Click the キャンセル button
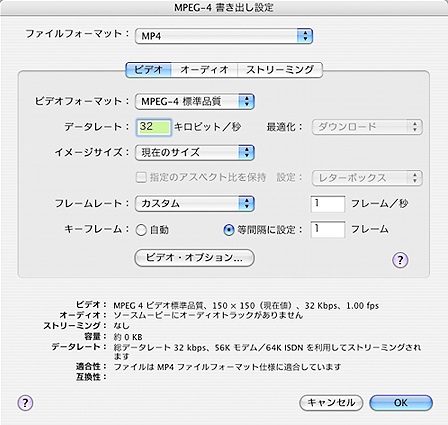The width and height of the screenshot is (448, 425). tap(331, 403)
